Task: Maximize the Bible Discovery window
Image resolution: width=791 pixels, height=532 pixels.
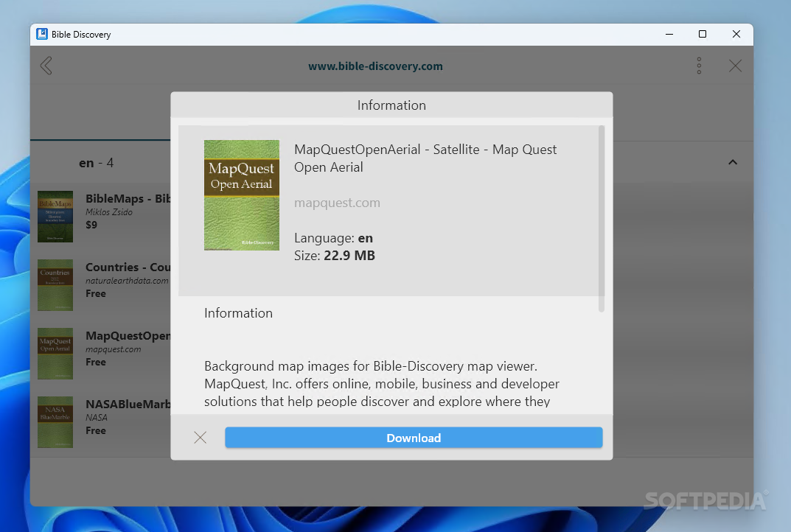Action: click(x=703, y=35)
